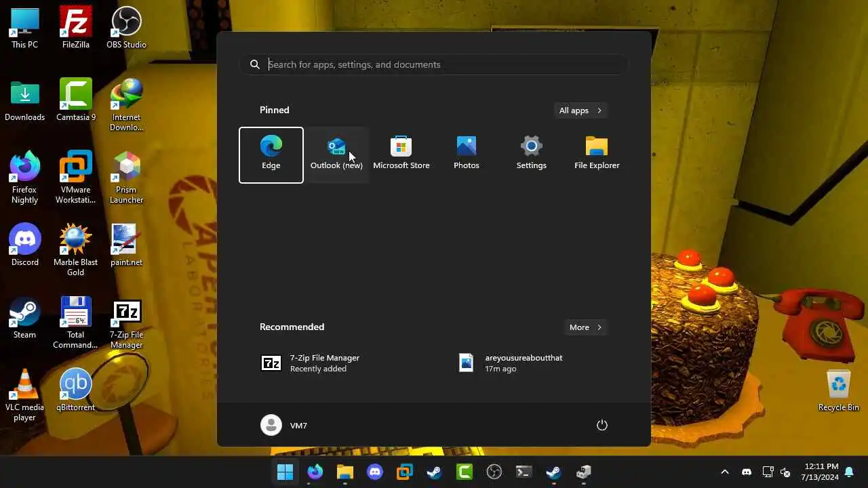The image size is (868, 488).
Task: Select FileZilla desktop shortcut
Action: coord(75,28)
